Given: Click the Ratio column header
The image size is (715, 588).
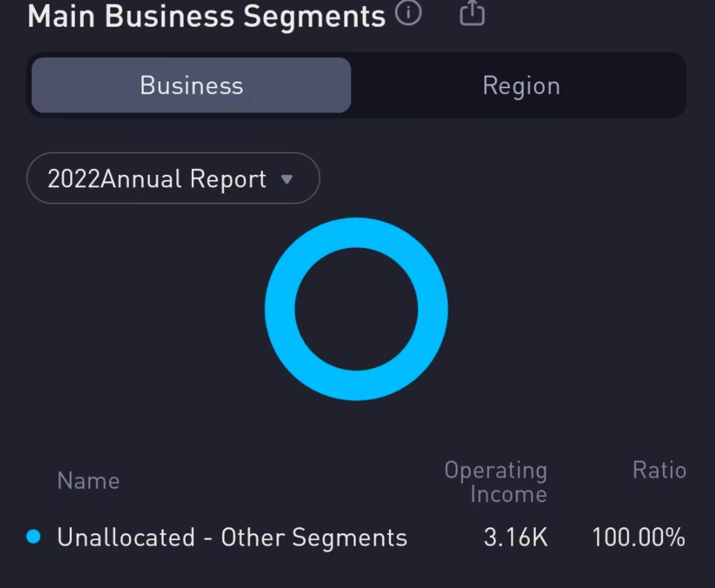Looking at the screenshot, I should pos(659,470).
